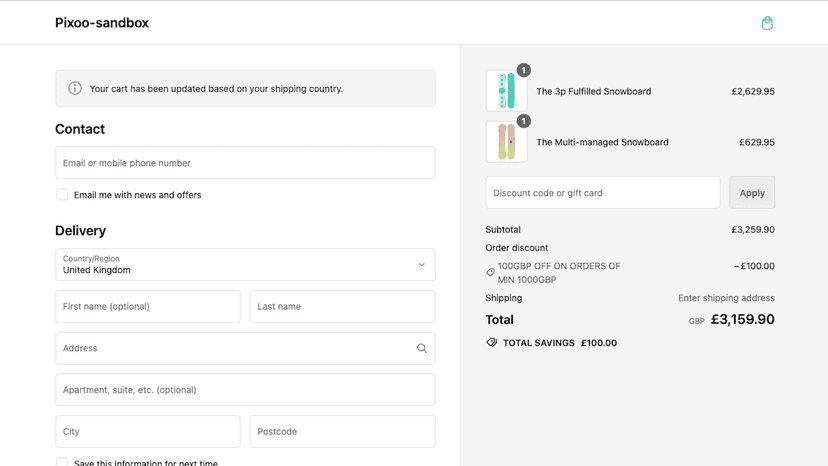Click the Enter shipping address text
The width and height of the screenshot is (828, 466).
coord(726,298)
